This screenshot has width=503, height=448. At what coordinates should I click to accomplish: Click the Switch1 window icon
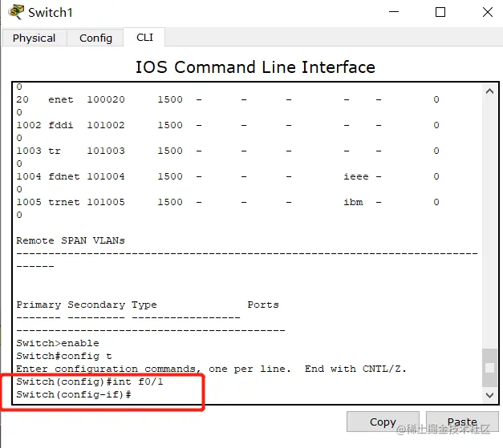point(16,12)
